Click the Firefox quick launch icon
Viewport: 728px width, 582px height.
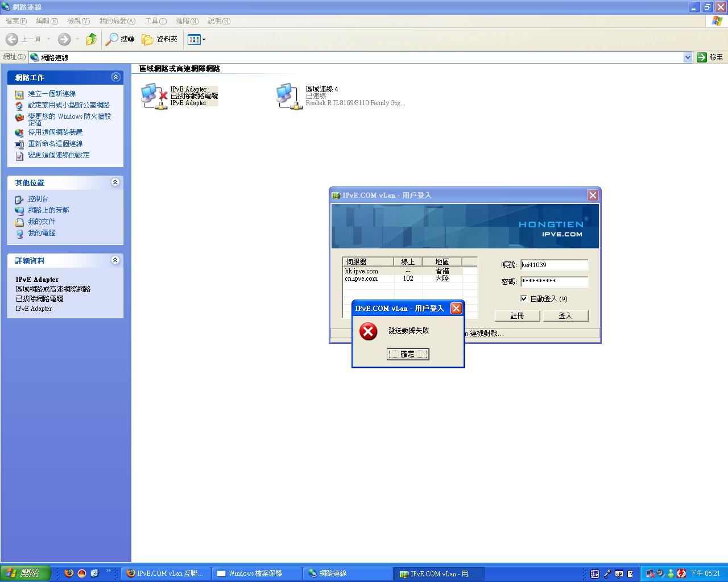pyautogui.click(x=69, y=573)
